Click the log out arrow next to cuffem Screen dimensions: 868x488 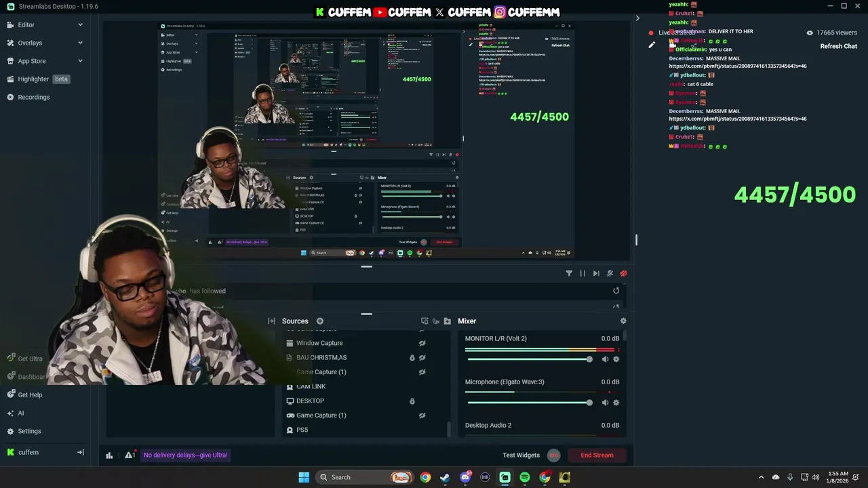(x=80, y=452)
